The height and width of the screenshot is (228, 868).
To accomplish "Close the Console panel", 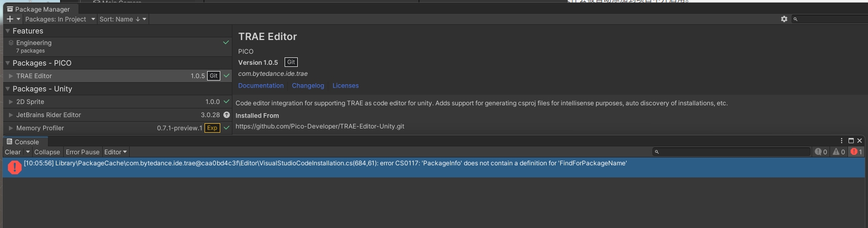I will [860, 141].
